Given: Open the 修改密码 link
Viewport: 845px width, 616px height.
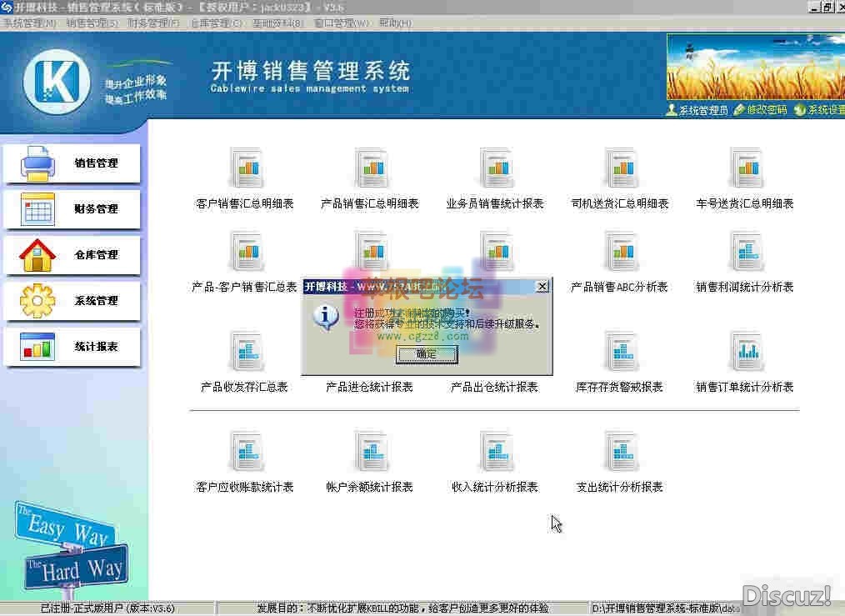Looking at the screenshot, I should click(767, 110).
